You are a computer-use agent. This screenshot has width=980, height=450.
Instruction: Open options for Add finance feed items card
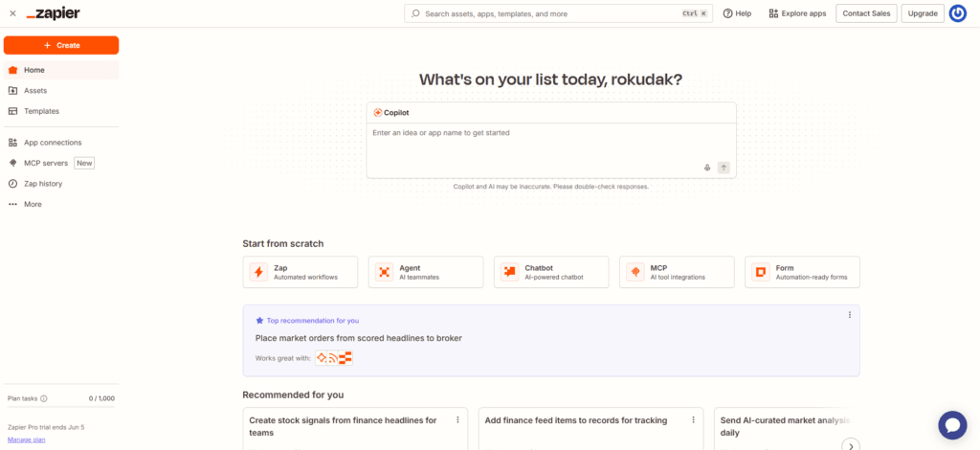693,420
